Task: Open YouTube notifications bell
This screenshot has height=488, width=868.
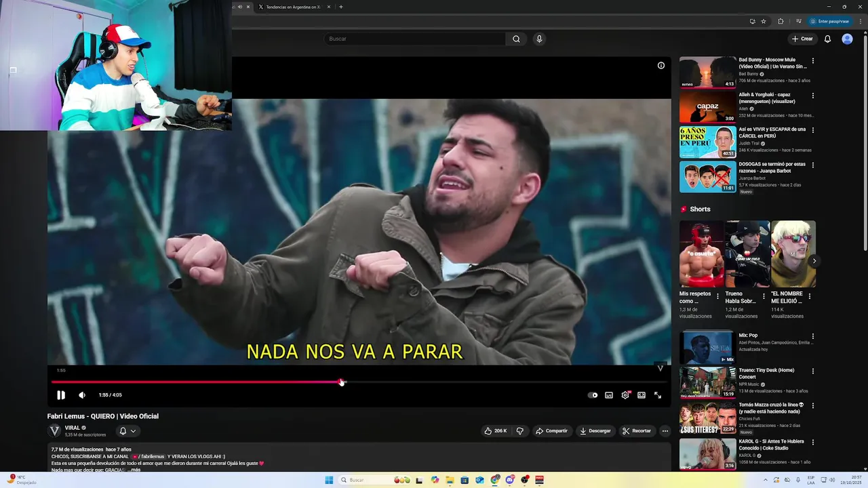Action: click(827, 39)
